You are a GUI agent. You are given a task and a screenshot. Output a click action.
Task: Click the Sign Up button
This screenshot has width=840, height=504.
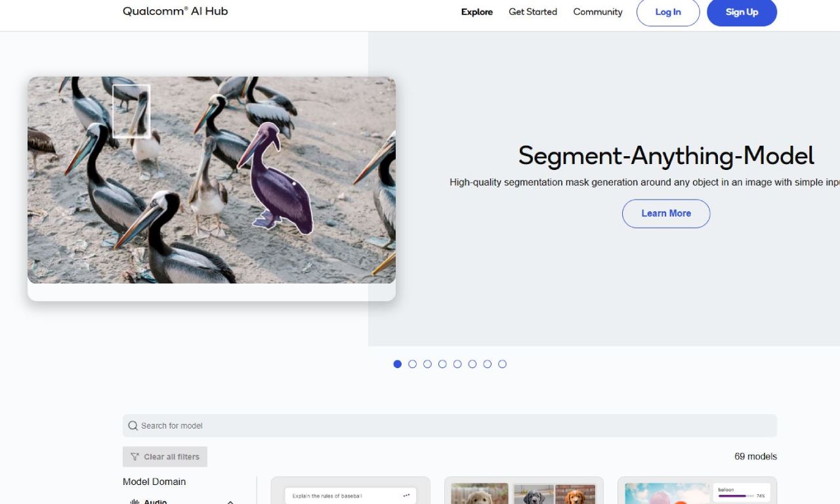[x=742, y=12]
